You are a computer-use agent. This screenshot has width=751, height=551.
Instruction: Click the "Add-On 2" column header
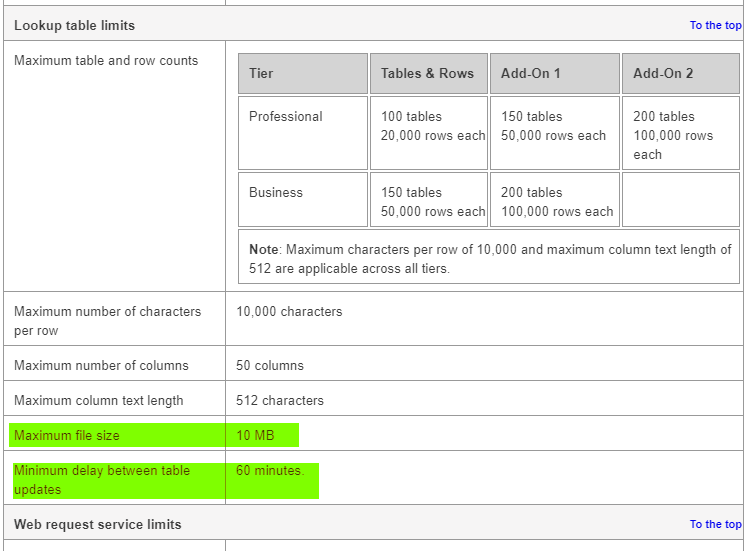(680, 73)
